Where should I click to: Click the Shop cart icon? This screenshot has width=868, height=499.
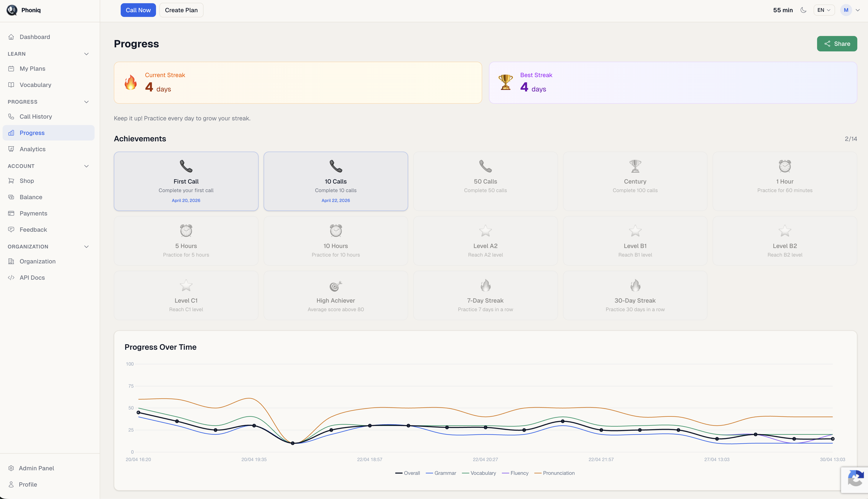[11, 181]
